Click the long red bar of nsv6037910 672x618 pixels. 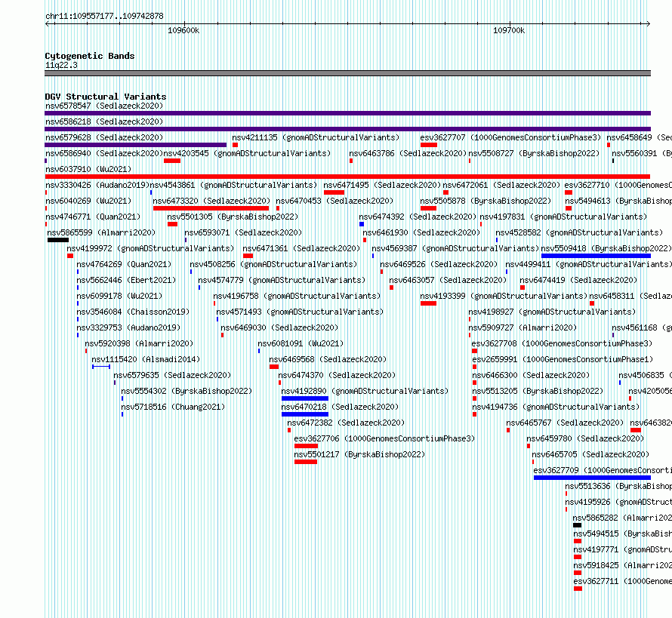pos(347,177)
